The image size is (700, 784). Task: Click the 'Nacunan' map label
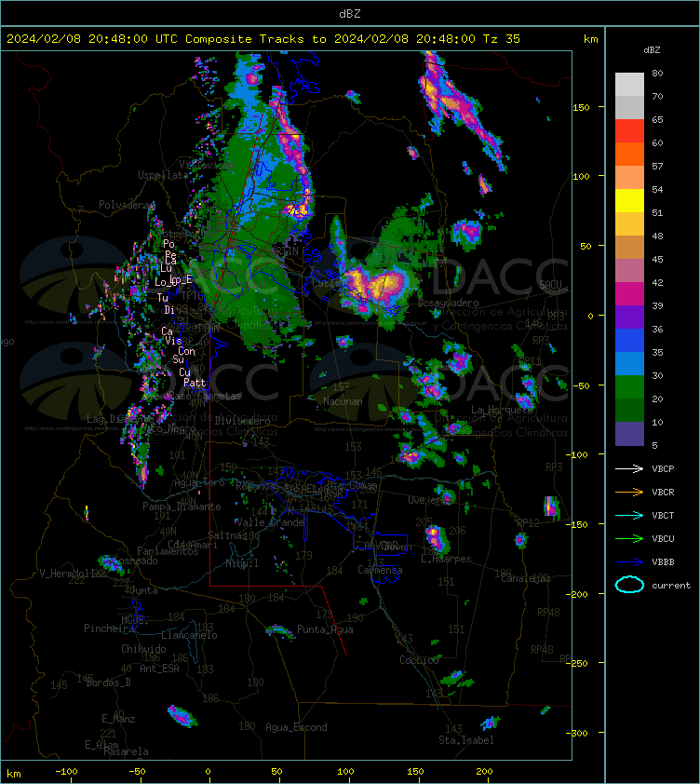343,401
